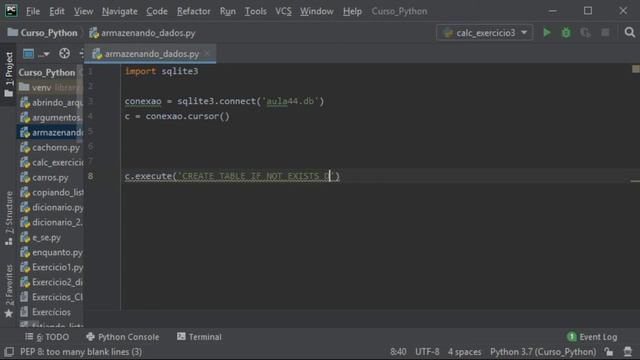Click the scroll-from-source target icon

64,53
